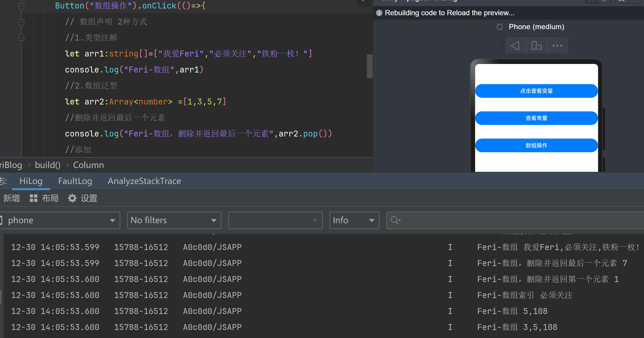This screenshot has width=644, height=338.
Task: Open the three-dots more options in previewer
Action: (x=557, y=46)
